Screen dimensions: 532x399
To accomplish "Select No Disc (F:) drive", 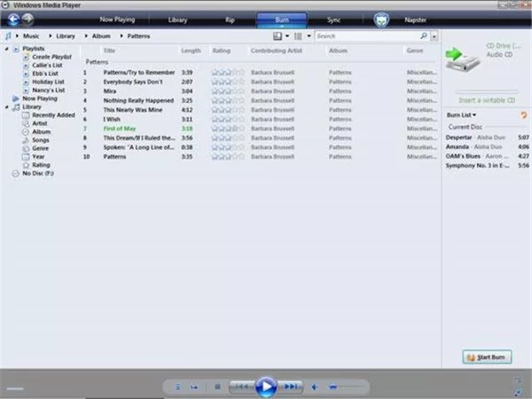I will (x=38, y=174).
